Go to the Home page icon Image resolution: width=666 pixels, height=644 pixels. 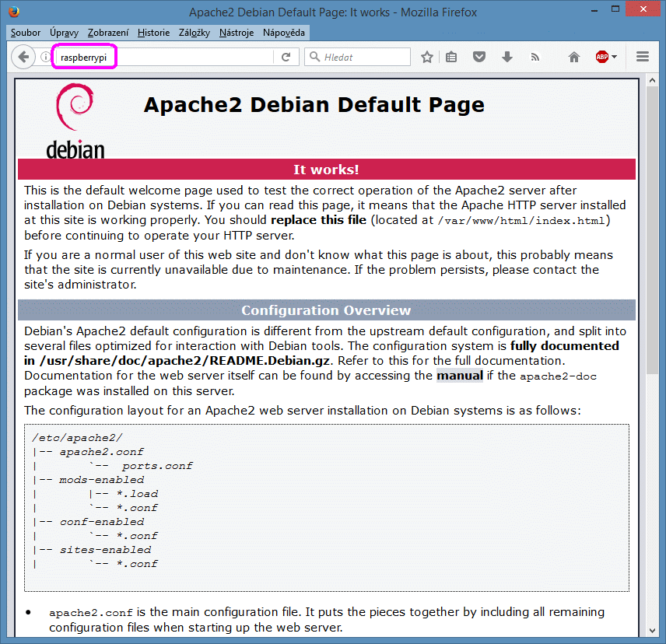(574, 57)
